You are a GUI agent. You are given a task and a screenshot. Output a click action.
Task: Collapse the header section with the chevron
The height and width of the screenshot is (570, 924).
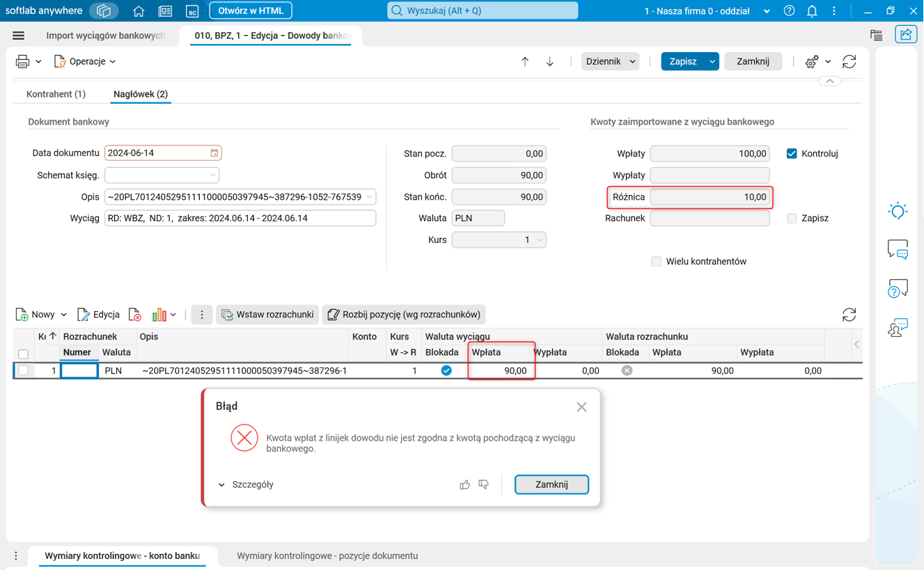(830, 81)
